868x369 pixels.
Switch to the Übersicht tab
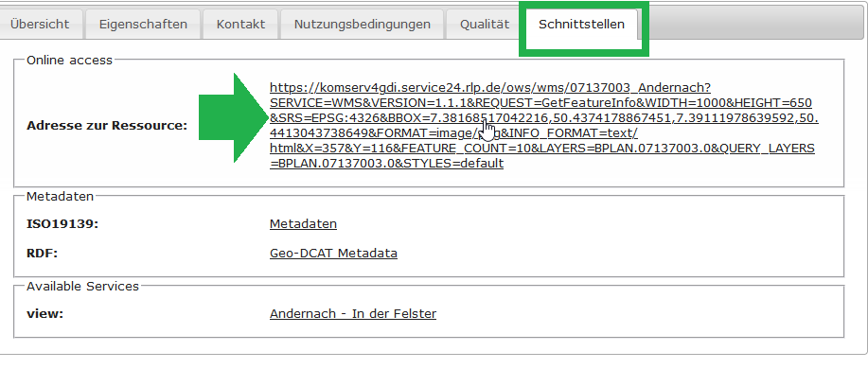tap(40, 25)
